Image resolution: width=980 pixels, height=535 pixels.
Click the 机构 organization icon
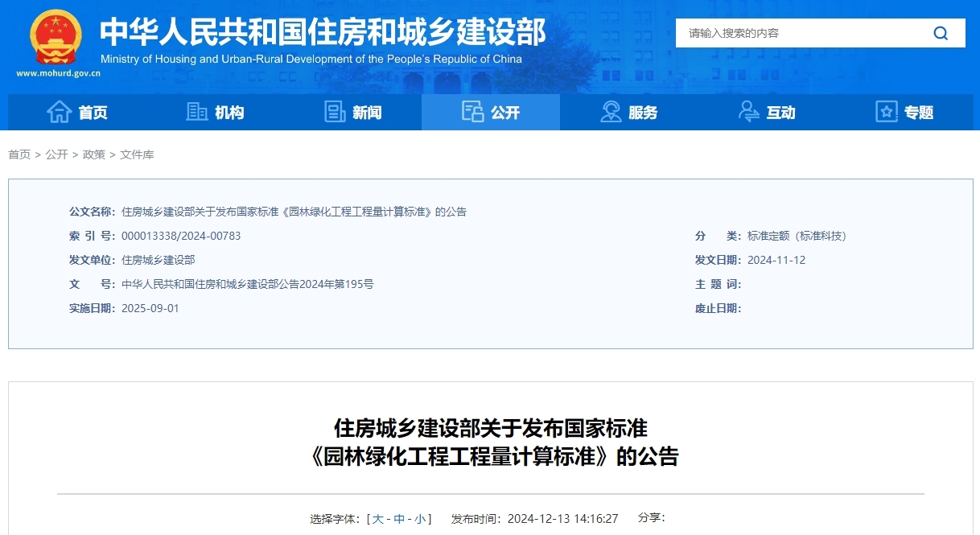tap(197, 112)
